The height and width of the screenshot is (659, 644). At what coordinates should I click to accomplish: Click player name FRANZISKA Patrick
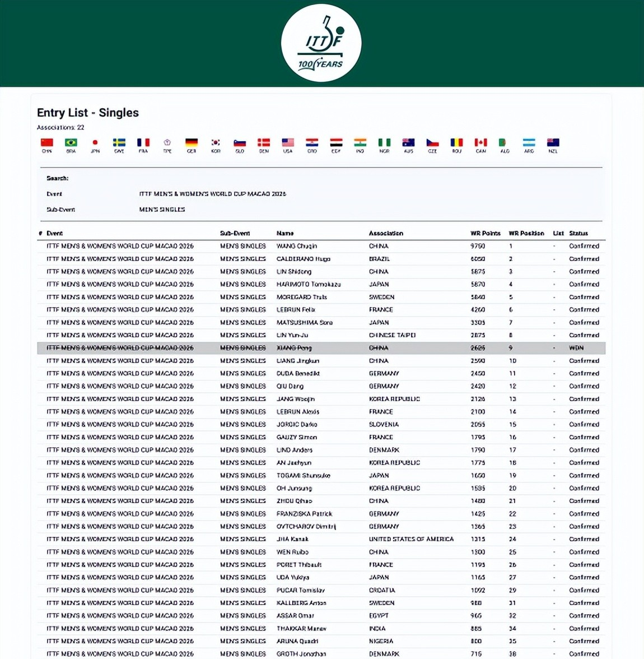click(304, 513)
